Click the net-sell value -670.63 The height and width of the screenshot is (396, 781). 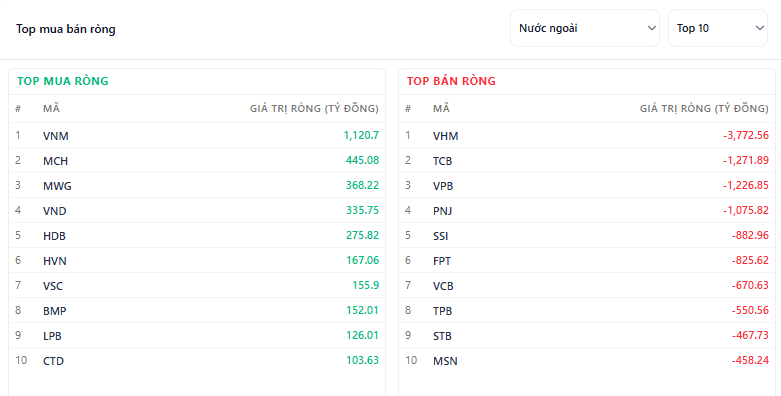point(750,285)
